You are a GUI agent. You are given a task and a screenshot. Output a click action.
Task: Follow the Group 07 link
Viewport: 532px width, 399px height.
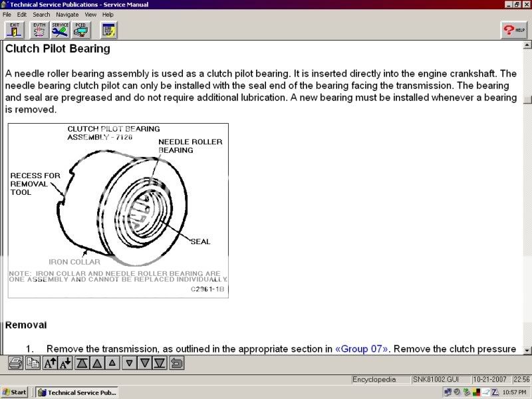(360, 348)
